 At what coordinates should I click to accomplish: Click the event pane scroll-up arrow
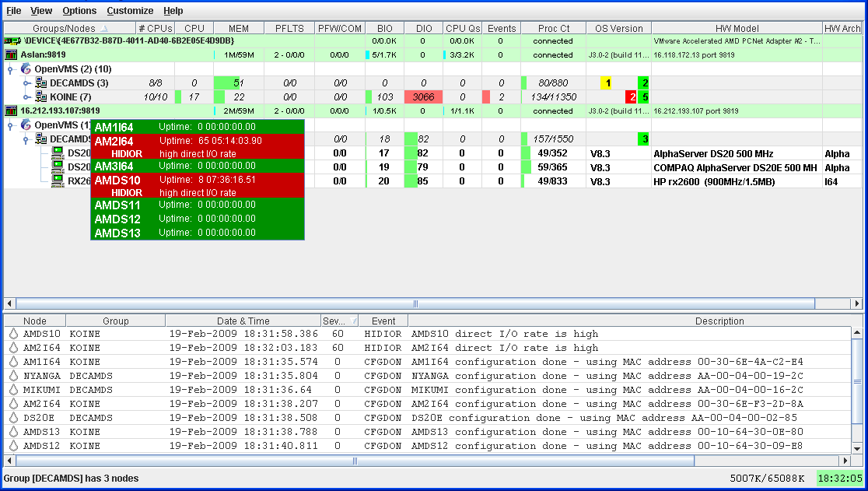(x=857, y=332)
